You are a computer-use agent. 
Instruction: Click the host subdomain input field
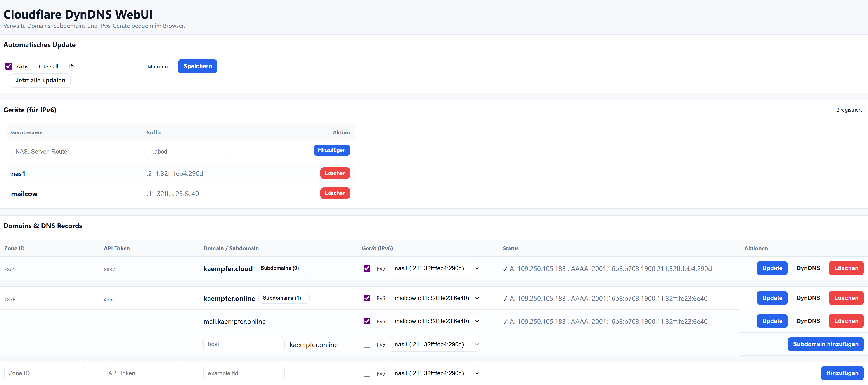point(244,344)
